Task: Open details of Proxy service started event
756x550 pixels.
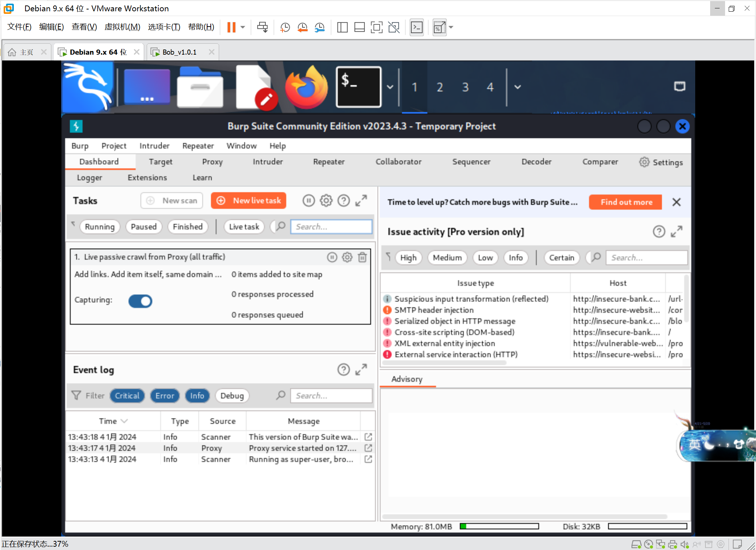Action: (x=368, y=448)
